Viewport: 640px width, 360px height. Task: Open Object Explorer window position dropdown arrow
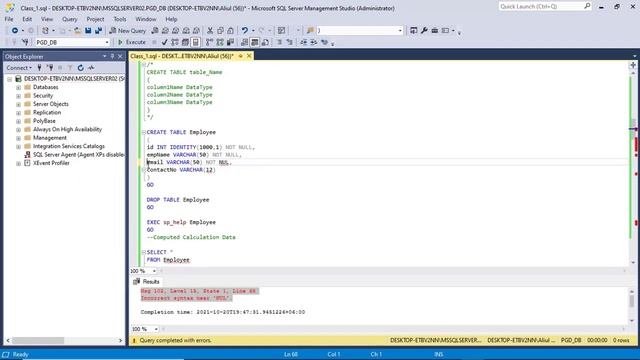pyautogui.click(x=104, y=56)
